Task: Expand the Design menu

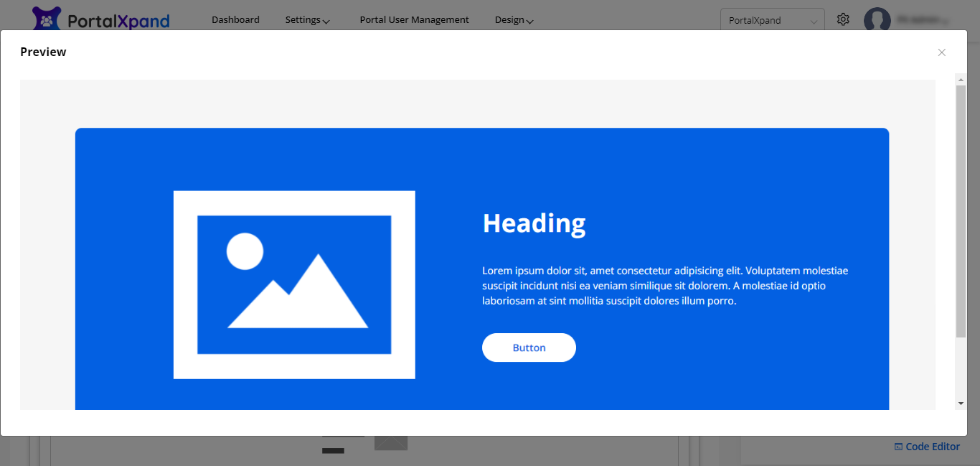Action: [x=514, y=20]
